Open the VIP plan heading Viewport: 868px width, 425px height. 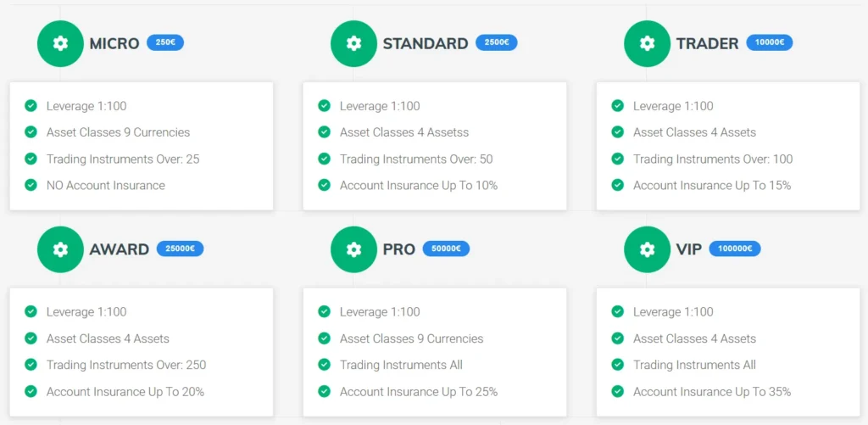(x=689, y=249)
